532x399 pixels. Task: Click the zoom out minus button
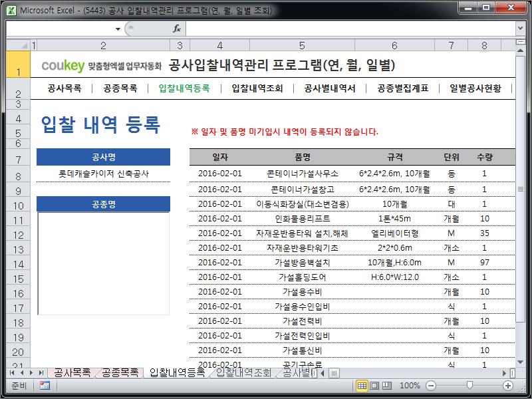tap(431, 386)
